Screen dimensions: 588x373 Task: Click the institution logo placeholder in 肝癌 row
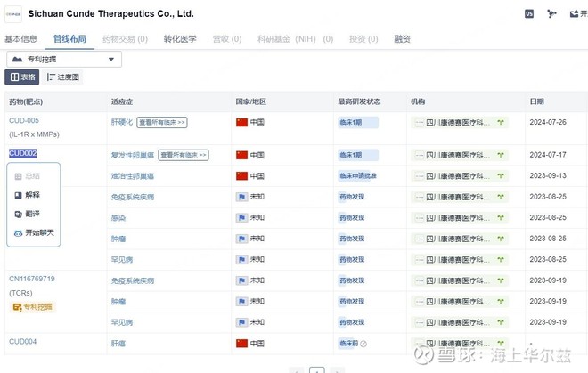coord(420,343)
